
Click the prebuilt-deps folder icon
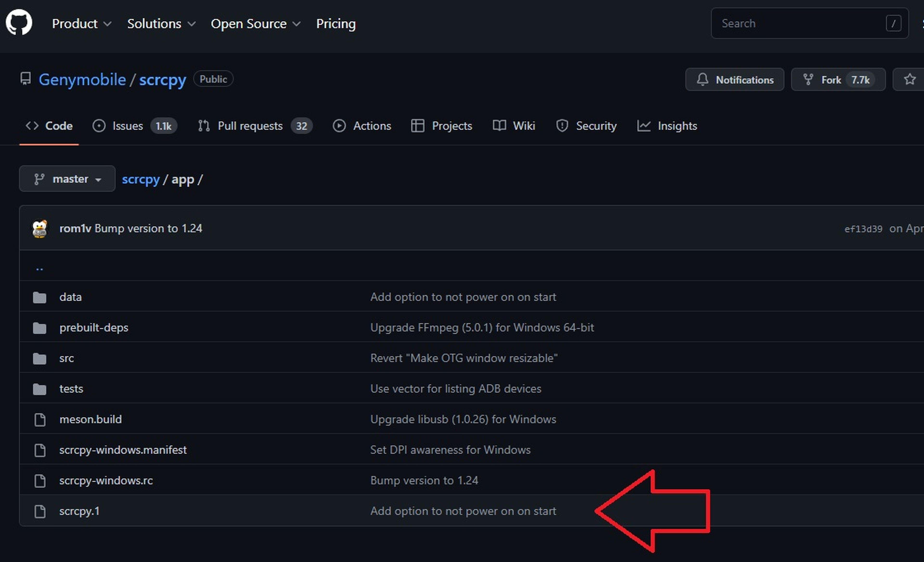(39, 328)
